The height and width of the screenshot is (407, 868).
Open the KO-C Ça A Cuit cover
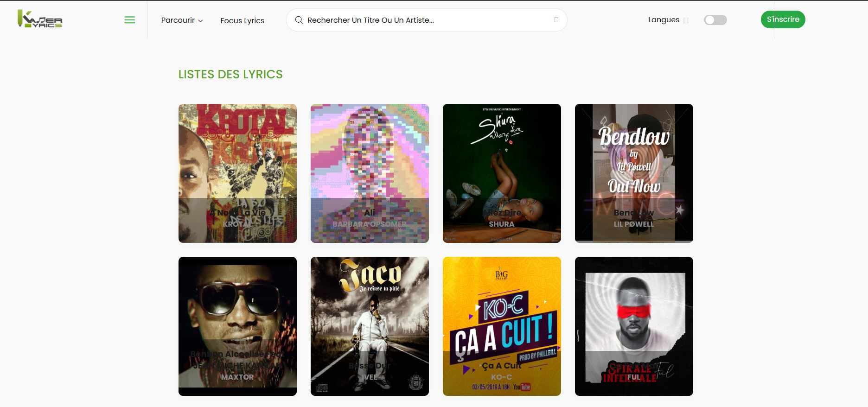[x=502, y=326]
